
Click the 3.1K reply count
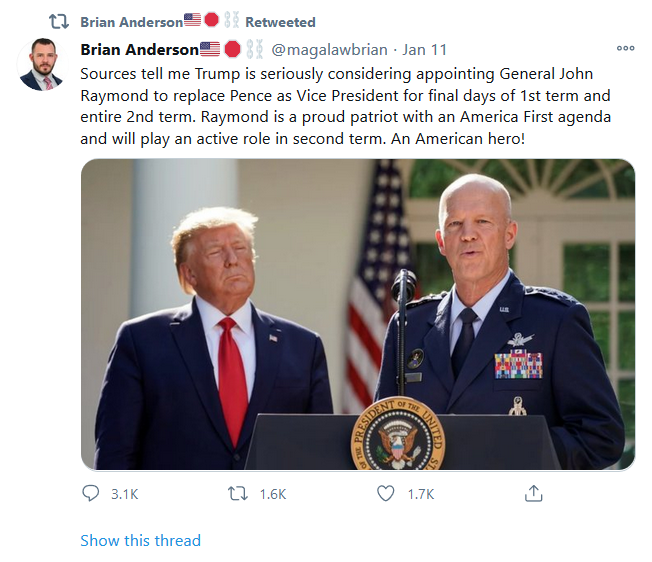click(124, 494)
